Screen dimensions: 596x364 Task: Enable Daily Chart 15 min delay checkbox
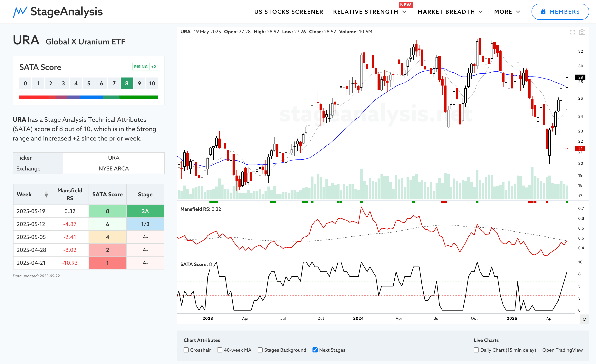(476, 350)
